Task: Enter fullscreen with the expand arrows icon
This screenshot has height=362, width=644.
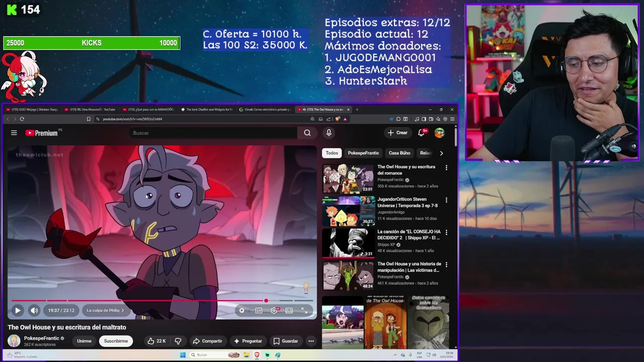Action: coord(304,310)
